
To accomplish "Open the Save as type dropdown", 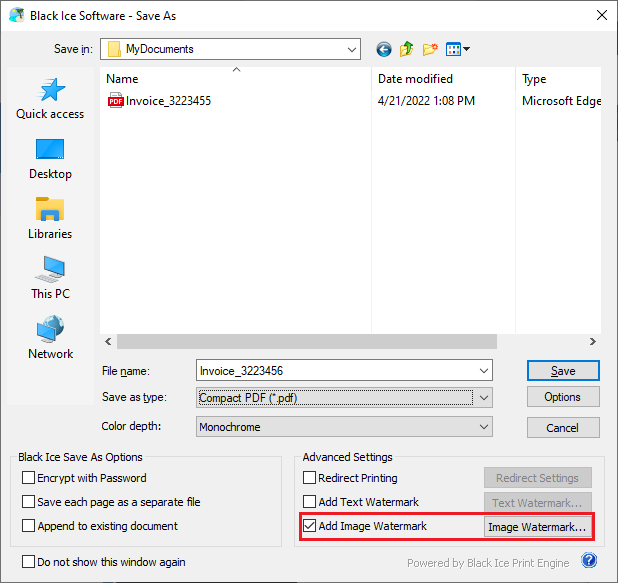I will click(x=484, y=397).
